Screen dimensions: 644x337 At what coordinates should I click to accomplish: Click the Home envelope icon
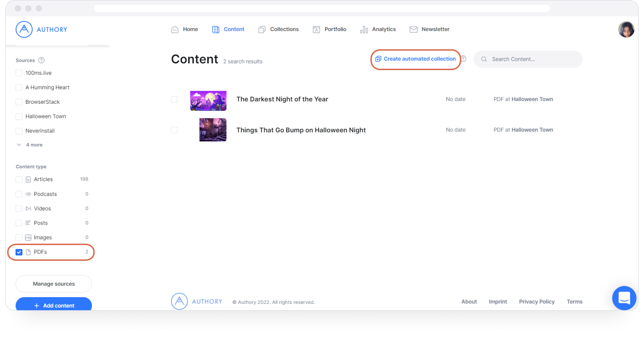175,29
